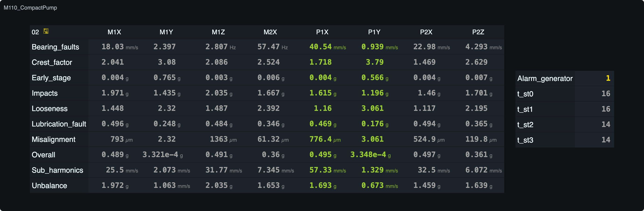Click Bearing_faults M2X value 57.47 Hz
Screen dimensions: 644x211
(x=273, y=47)
